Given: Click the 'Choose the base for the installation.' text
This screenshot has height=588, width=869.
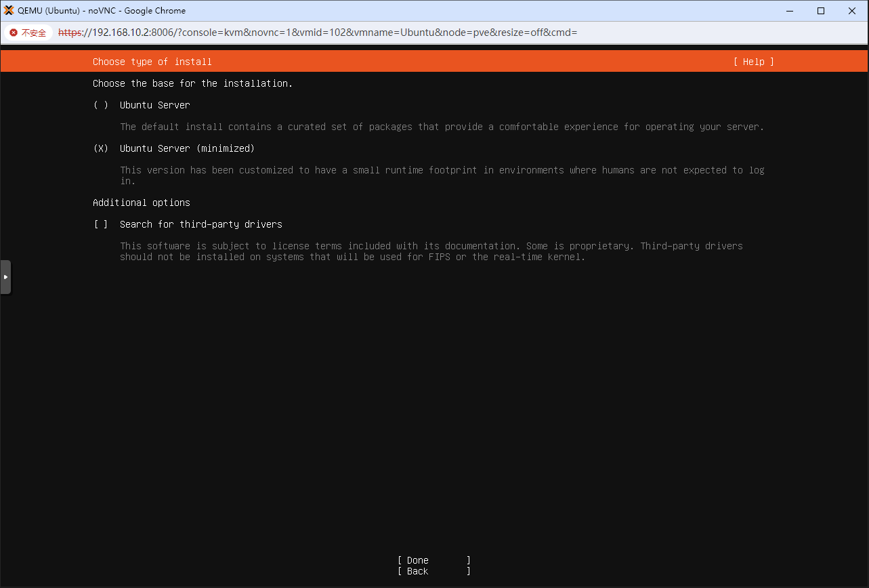Looking at the screenshot, I should pos(193,83).
